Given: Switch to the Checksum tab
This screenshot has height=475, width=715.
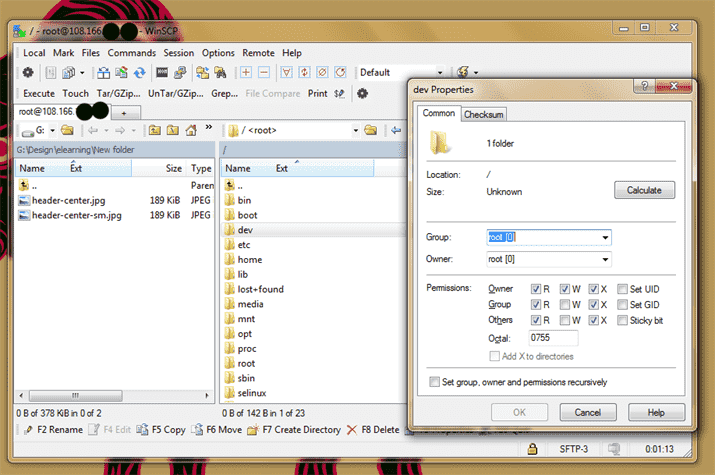Looking at the screenshot, I should (483, 114).
